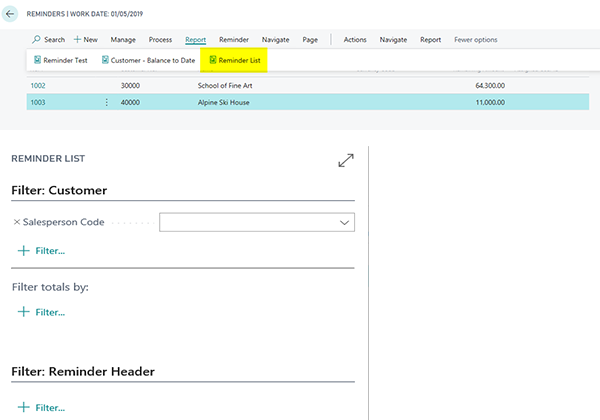Viewport: 600px width, 420px height.
Task: Click Fewer options
Action: [x=475, y=40]
